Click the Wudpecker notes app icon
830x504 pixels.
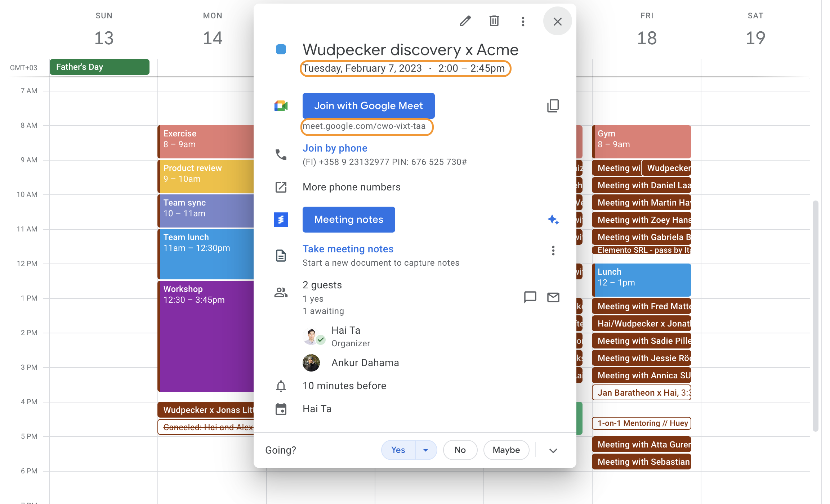pos(281,220)
